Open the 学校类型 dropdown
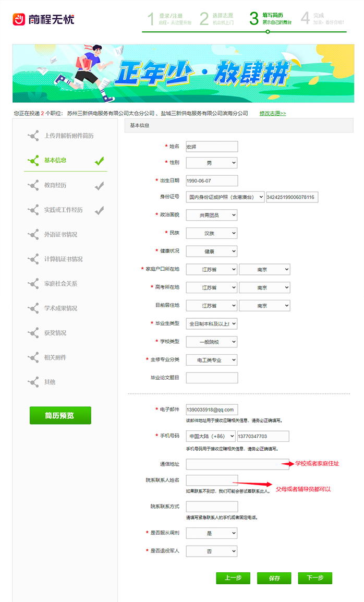 coord(211,342)
